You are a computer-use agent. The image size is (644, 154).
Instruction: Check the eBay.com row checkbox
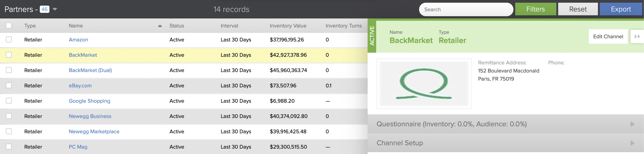pyautogui.click(x=9, y=85)
